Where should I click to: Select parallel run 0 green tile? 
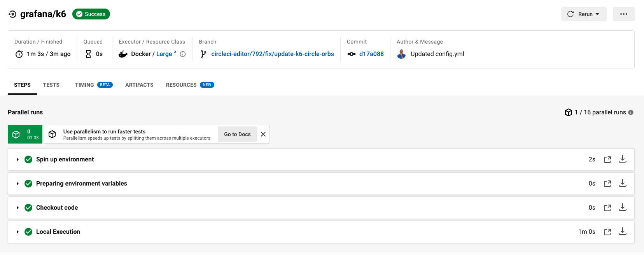(25, 134)
